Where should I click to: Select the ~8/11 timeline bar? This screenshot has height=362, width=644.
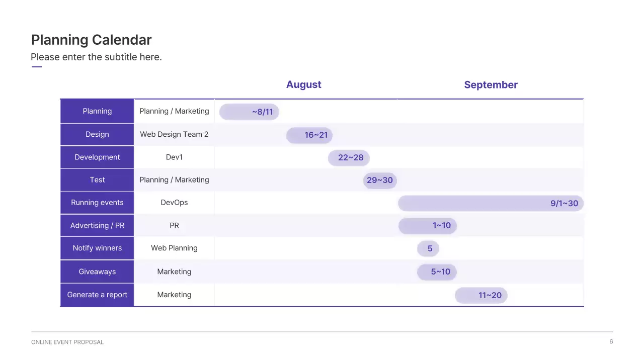(x=249, y=112)
